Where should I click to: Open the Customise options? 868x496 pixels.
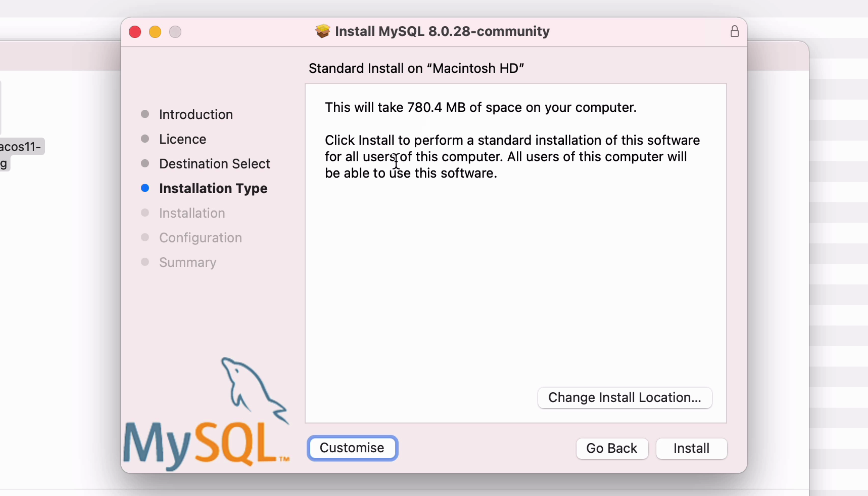pos(352,448)
